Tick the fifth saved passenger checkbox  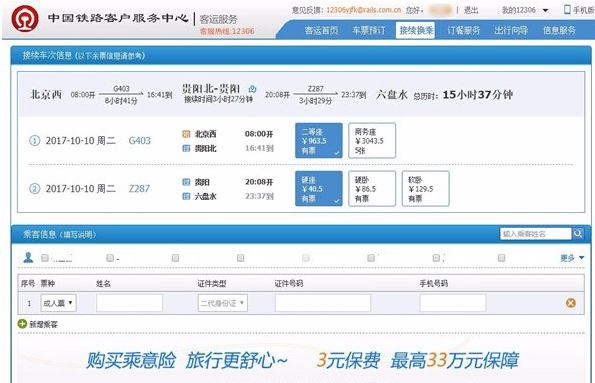point(306,258)
